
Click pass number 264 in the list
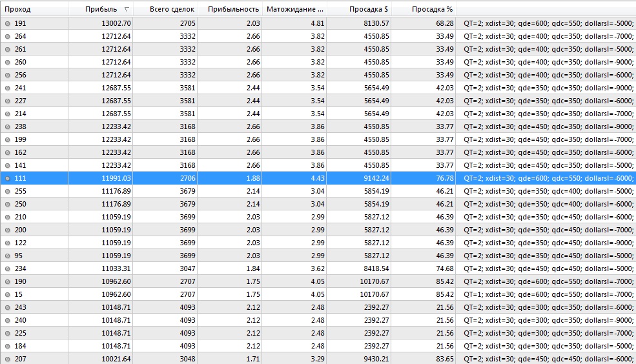(20, 37)
